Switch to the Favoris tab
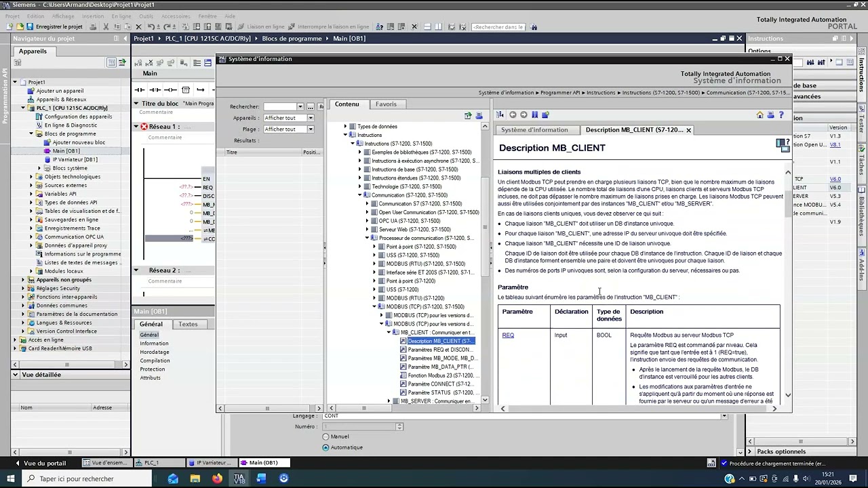 coord(386,104)
